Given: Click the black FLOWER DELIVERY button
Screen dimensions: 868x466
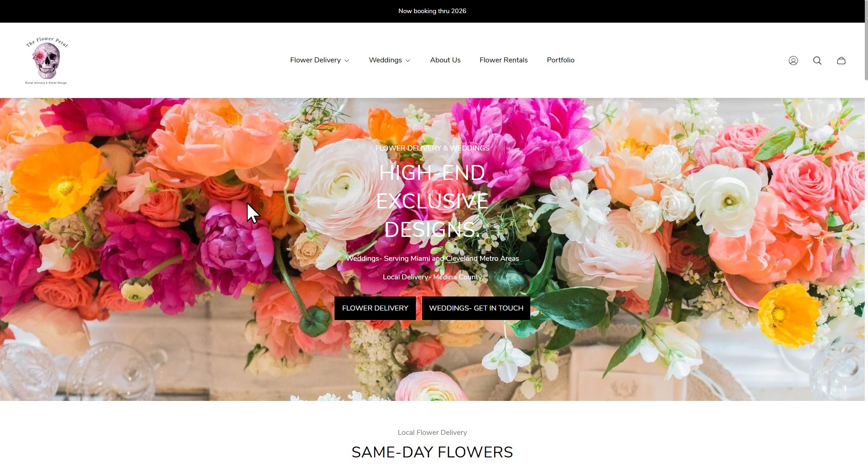Looking at the screenshot, I should point(375,308).
